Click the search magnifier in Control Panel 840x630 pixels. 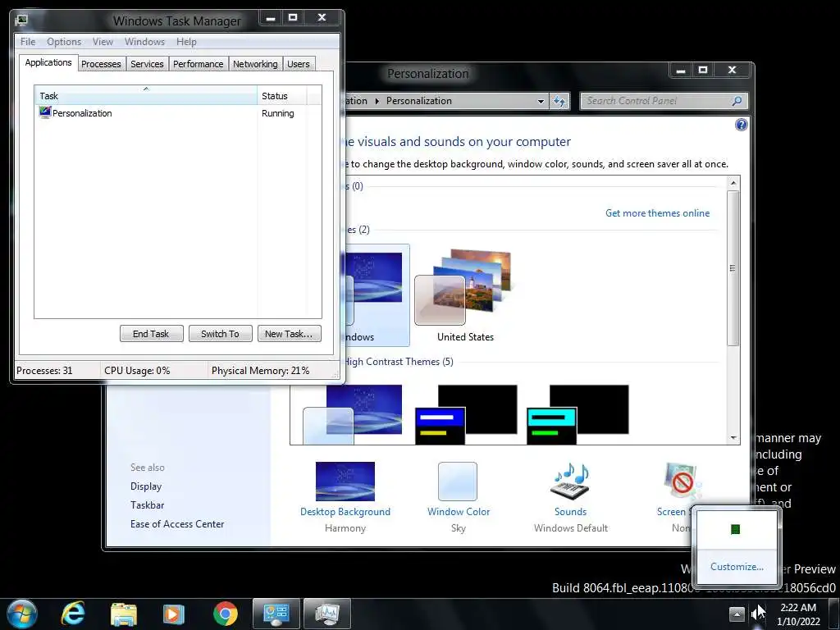[737, 101]
